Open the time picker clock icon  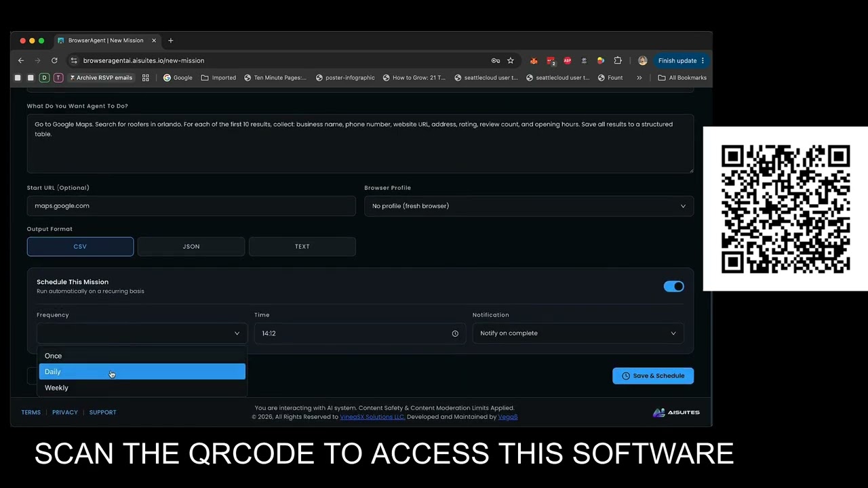(455, 333)
